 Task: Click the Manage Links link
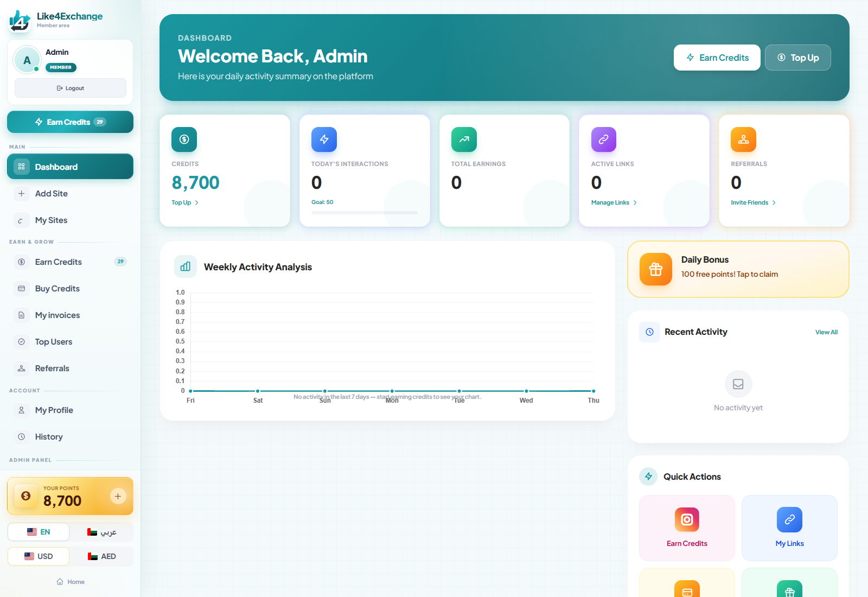pos(614,202)
